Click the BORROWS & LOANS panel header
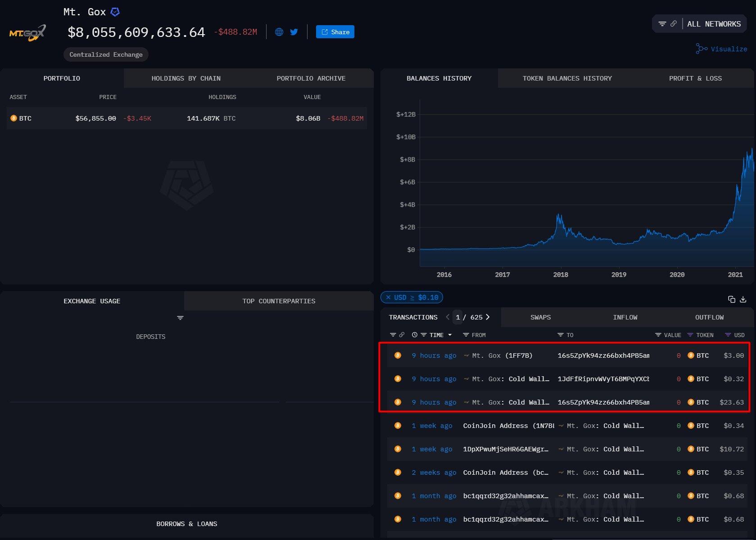Image resolution: width=756 pixels, height=540 pixels. pyautogui.click(x=187, y=524)
